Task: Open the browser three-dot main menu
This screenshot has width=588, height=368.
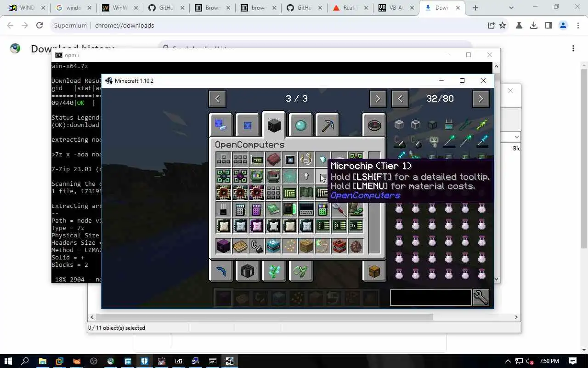Action: pyautogui.click(x=578, y=25)
